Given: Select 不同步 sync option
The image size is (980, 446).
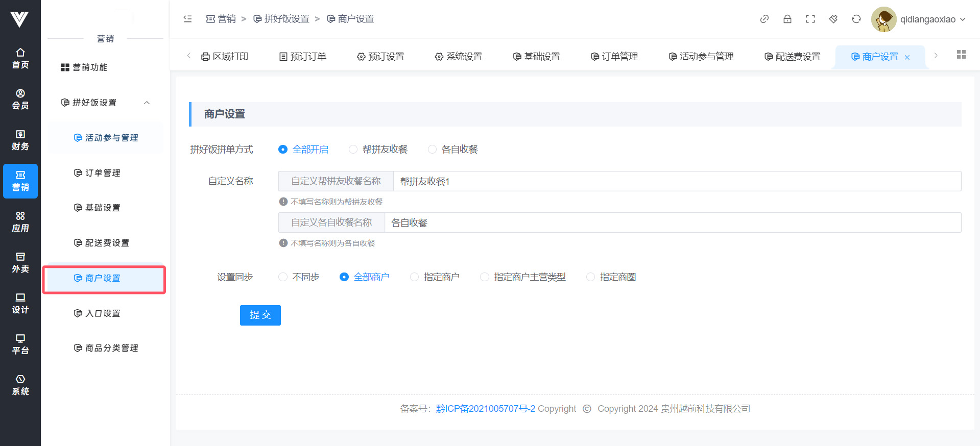Looking at the screenshot, I should (283, 277).
